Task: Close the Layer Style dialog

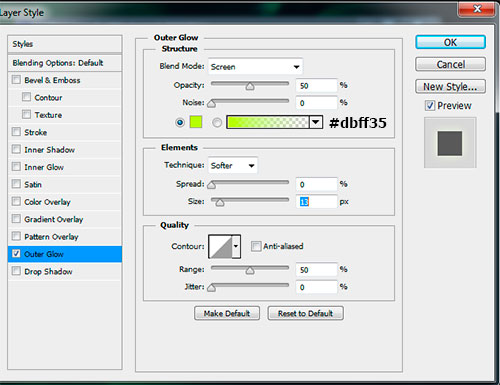Action: pyautogui.click(x=477, y=9)
